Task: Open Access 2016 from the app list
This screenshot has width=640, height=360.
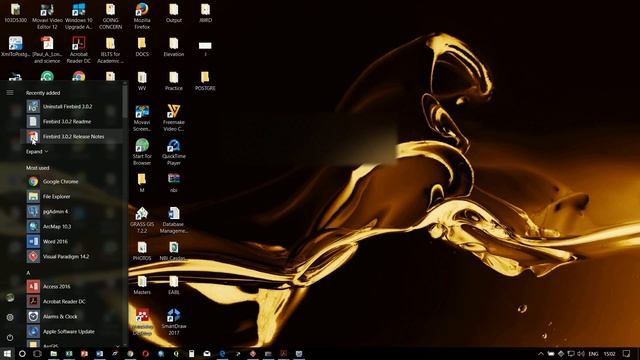Action: (72, 287)
